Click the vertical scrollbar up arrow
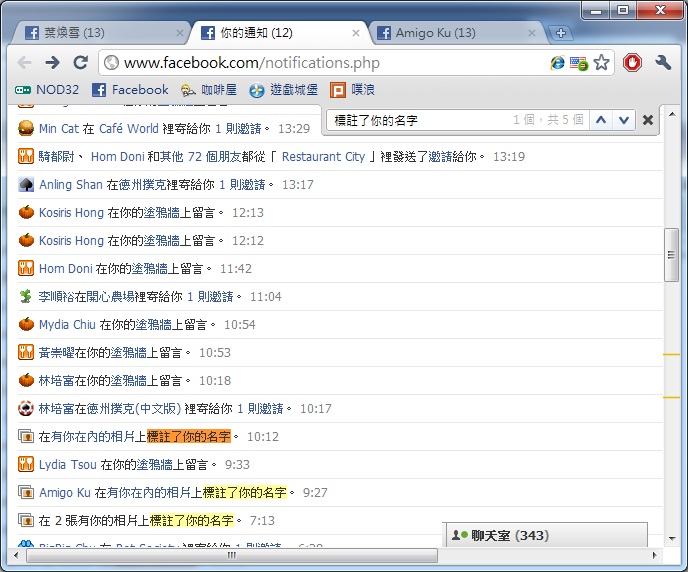Image resolution: width=688 pixels, height=572 pixels. click(672, 114)
